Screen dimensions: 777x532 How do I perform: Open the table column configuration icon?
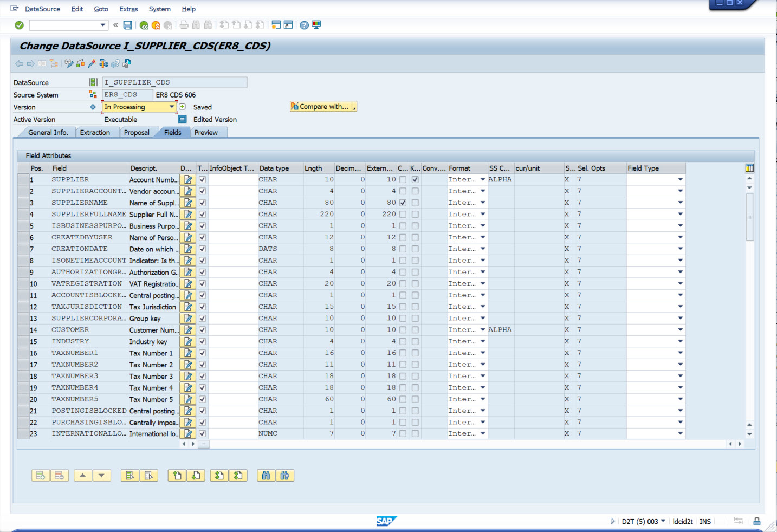[x=749, y=168]
